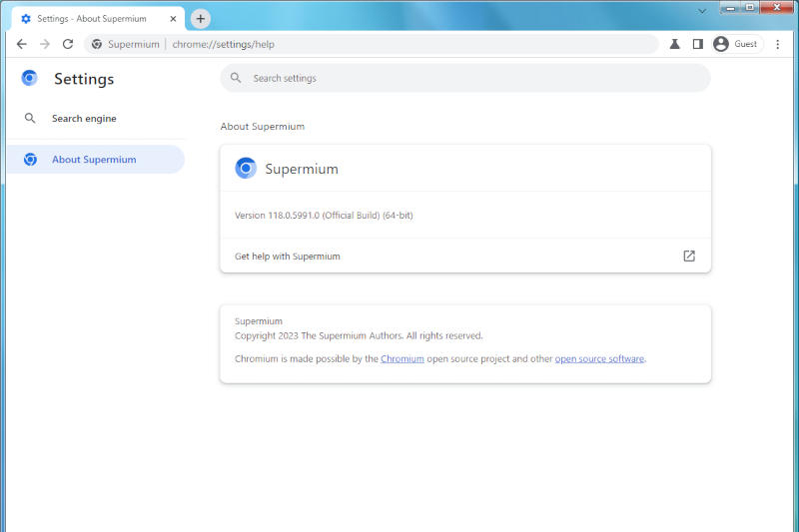Click the forward navigation arrow
The height and width of the screenshot is (532, 799).
pos(44,44)
